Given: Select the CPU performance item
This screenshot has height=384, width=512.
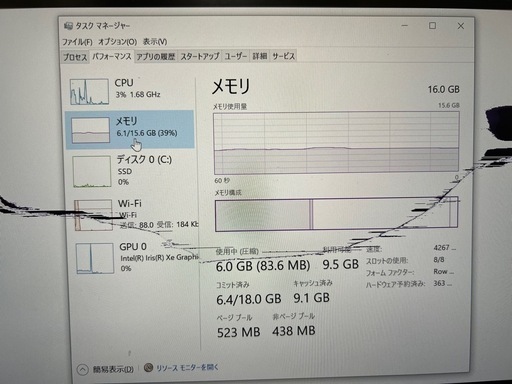Looking at the screenshot, I should coord(130,91).
